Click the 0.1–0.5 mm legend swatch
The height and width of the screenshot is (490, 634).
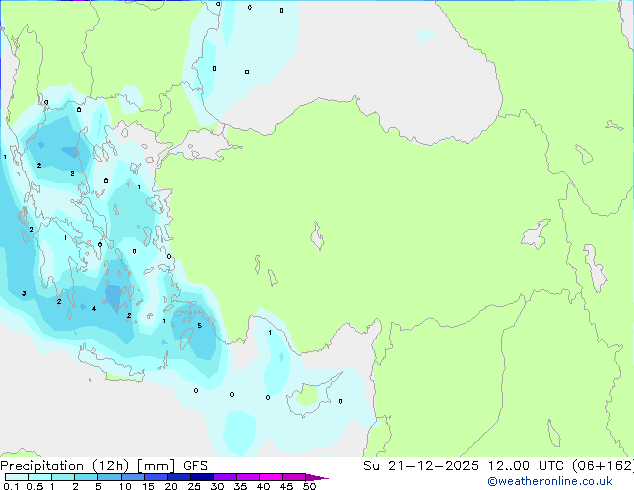[x=17, y=477]
